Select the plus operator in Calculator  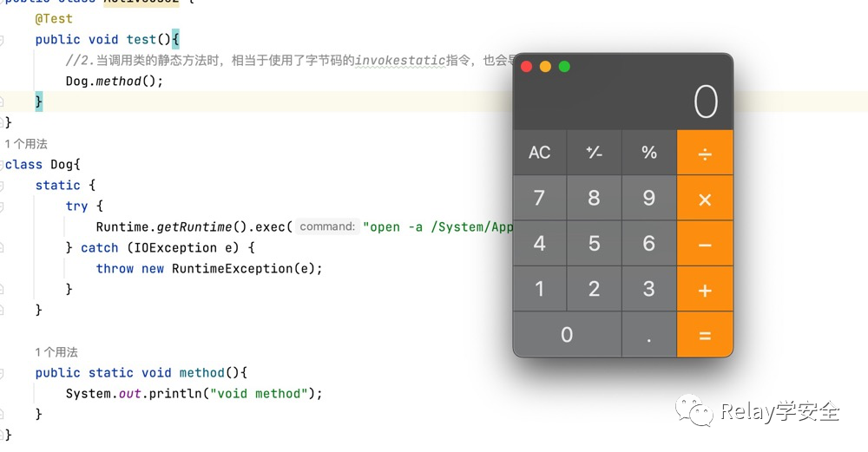[x=705, y=289]
